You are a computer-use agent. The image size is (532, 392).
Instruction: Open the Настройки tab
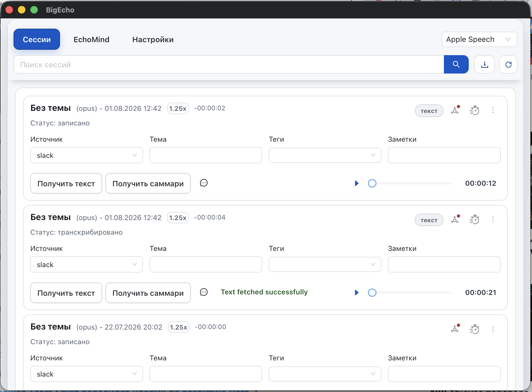tap(153, 39)
